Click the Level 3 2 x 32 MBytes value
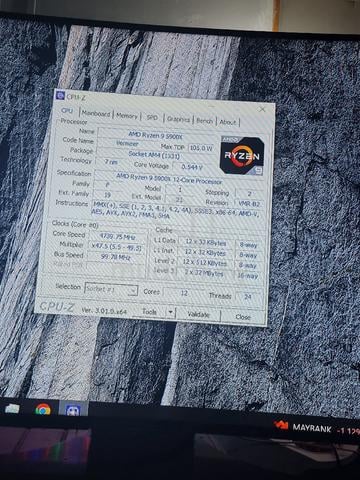Screen dimensions: 360x480 pyautogui.click(x=204, y=273)
